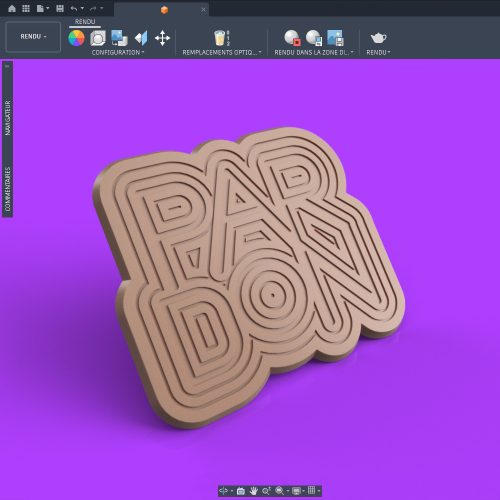Click the PARDON 3D model in viewport
Image resolution: width=500 pixels, height=500 pixels.
pos(248,277)
